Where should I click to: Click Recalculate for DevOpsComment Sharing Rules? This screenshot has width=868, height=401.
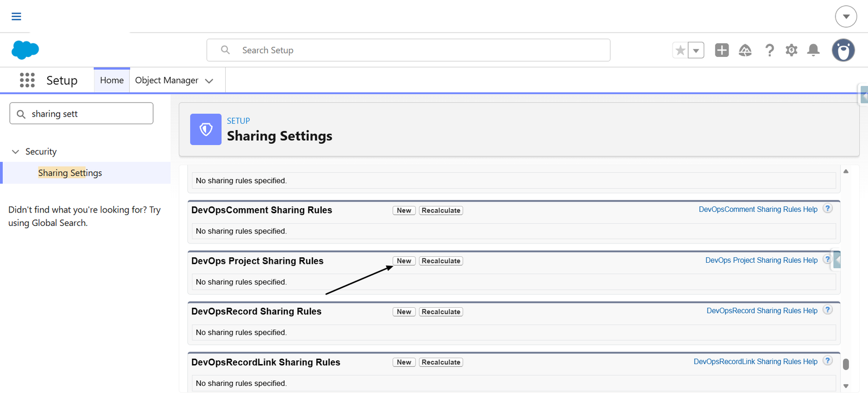(x=441, y=210)
